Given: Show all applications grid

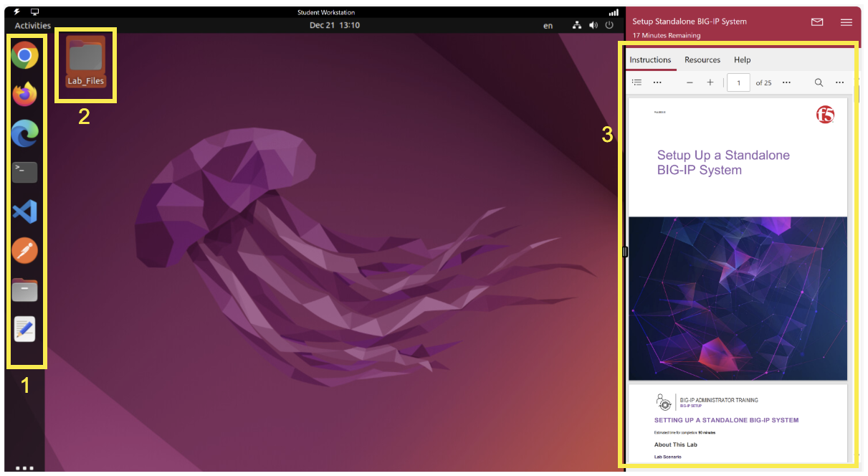Looking at the screenshot, I should click(25, 468).
